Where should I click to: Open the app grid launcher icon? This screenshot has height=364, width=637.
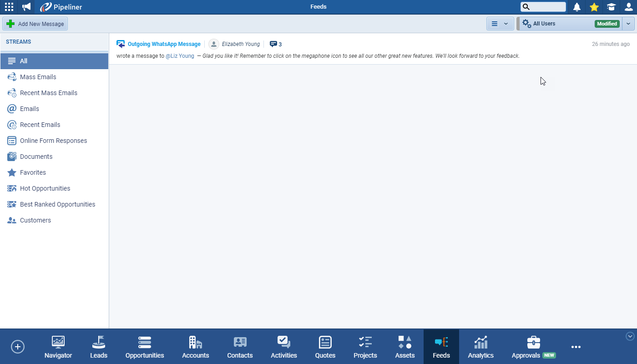[9, 7]
